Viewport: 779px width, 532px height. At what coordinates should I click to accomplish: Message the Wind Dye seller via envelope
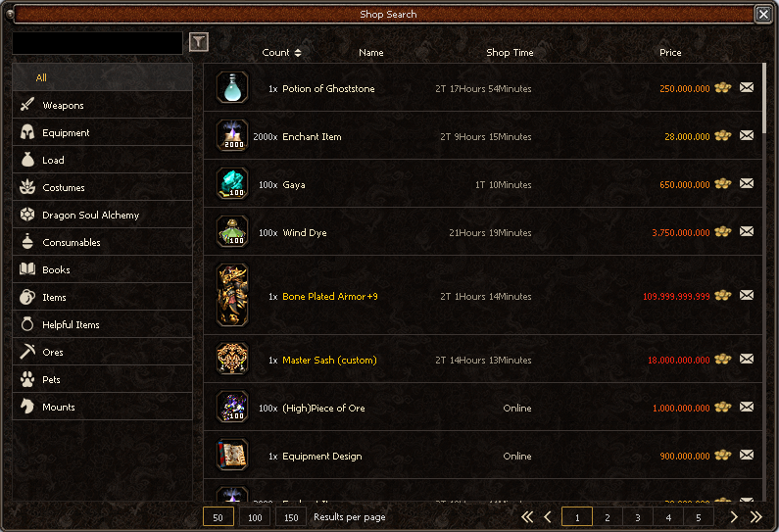747,231
